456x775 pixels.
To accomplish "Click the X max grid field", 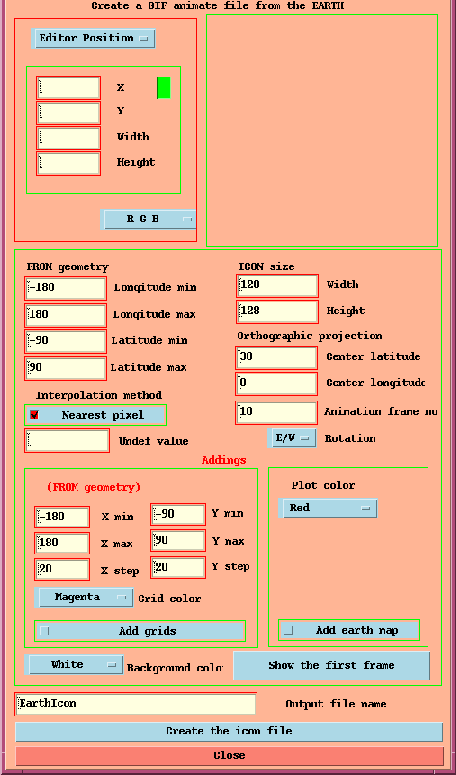I will 62,543.
